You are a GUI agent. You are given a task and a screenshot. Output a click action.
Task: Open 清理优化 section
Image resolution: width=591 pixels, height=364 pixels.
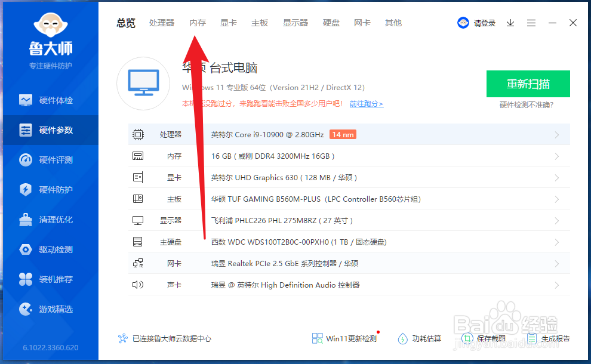(x=51, y=220)
